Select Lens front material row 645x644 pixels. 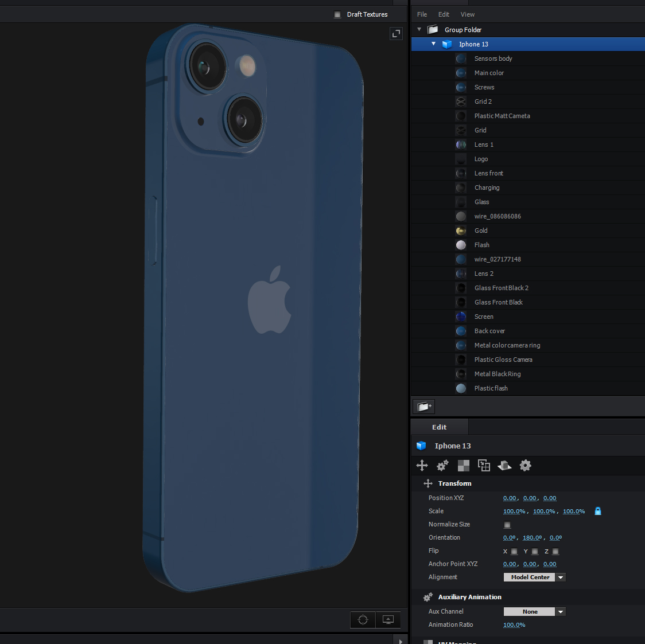pos(528,173)
